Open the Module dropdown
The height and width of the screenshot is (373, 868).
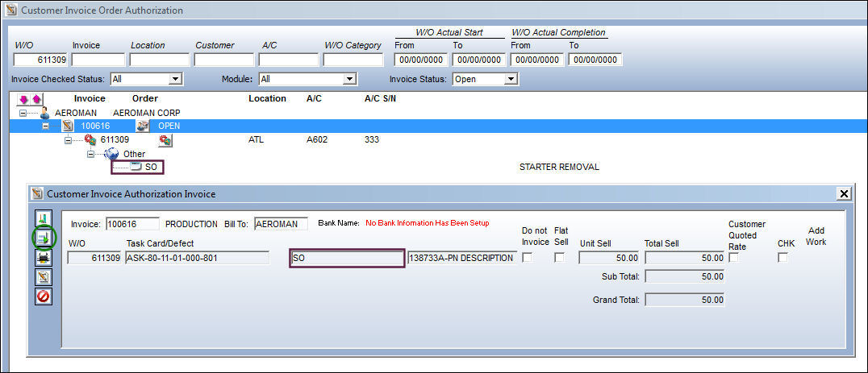(349, 79)
